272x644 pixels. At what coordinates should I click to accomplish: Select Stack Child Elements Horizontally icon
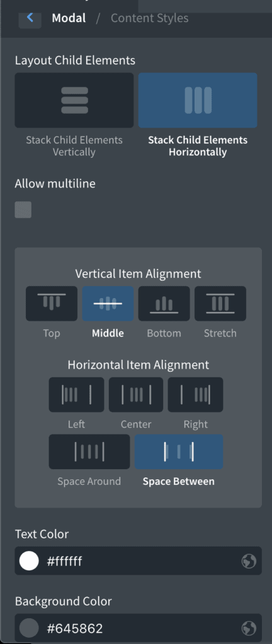198,100
